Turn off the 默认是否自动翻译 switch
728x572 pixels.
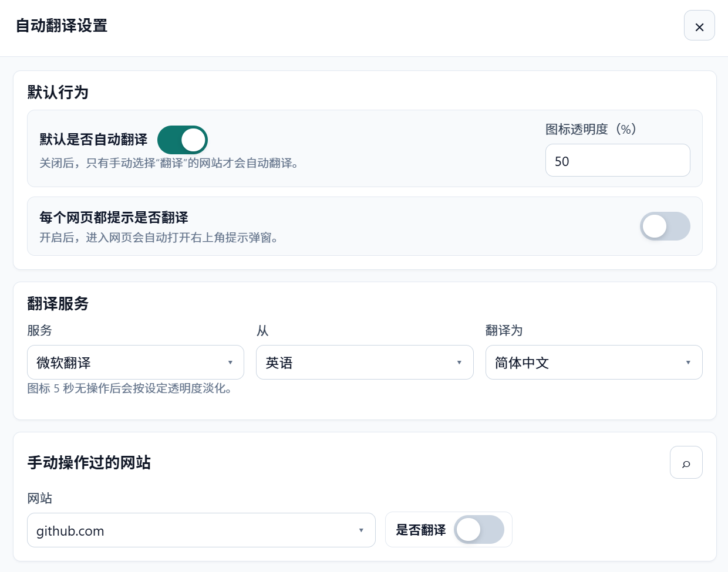point(183,140)
